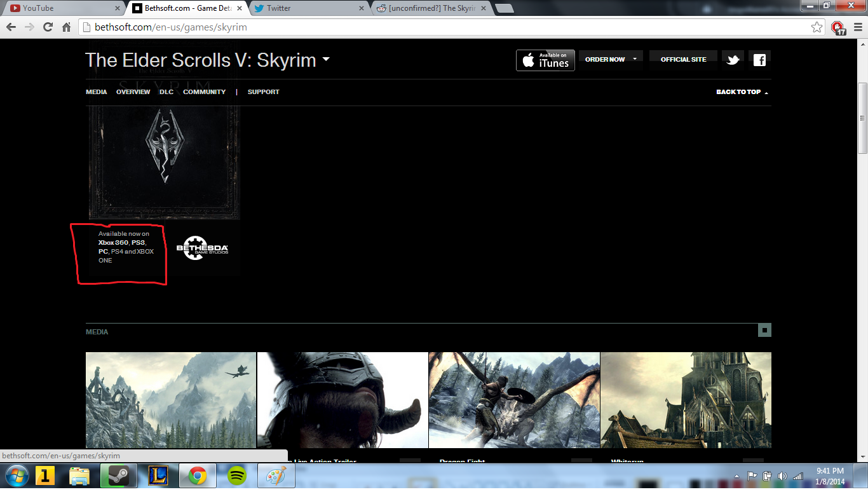
Task: Collapse the MEDIA section square icon
Action: [x=764, y=330]
